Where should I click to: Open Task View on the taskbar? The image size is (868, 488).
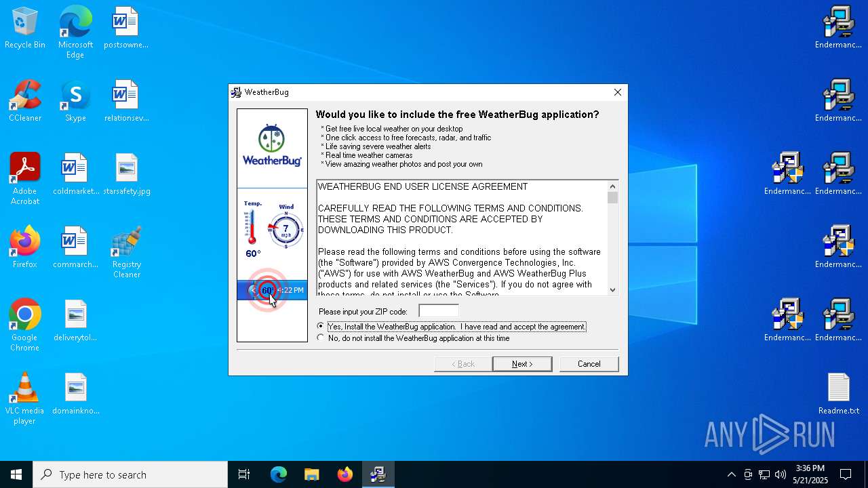[x=244, y=474]
